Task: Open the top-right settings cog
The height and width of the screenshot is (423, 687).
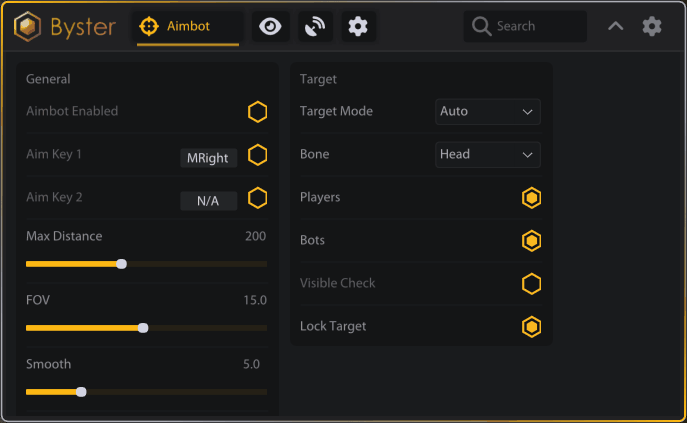Action: point(652,27)
